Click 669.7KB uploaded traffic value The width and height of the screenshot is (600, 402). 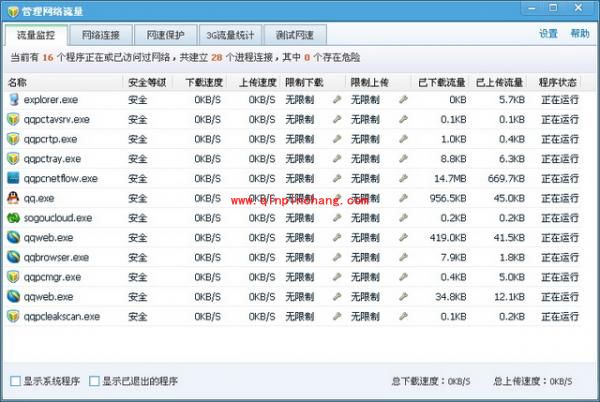[x=506, y=179]
